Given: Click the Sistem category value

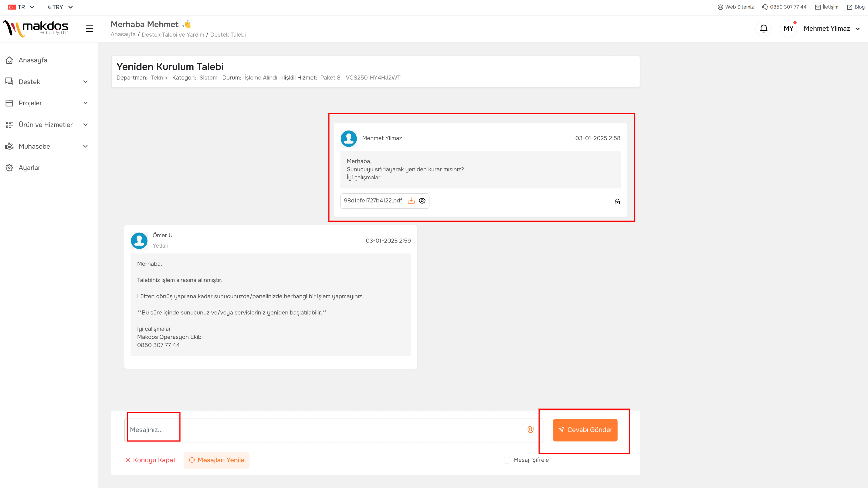Looking at the screenshot, I should click(x=208, y=77).
